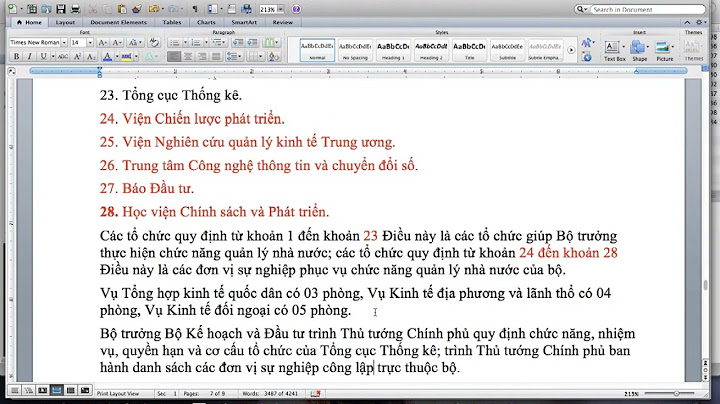Show nonprinting paragraph marks
This screenshot has height=404, width=720.
[x=195, y=9]
